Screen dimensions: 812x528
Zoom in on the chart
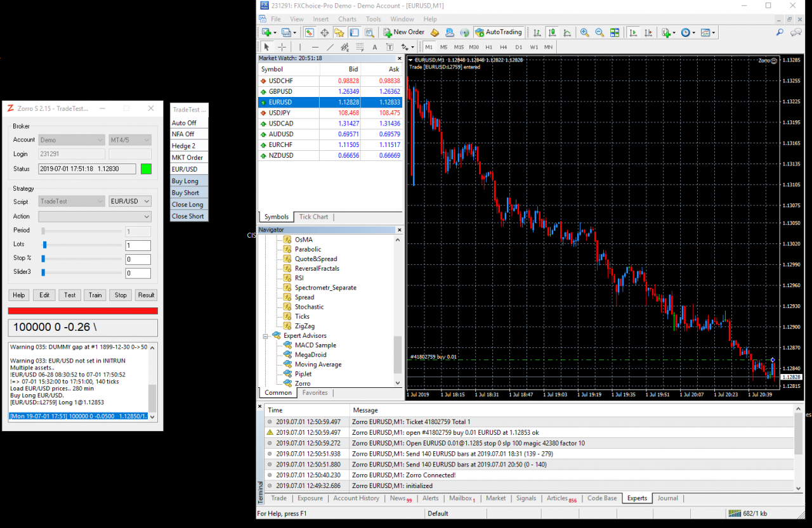(x=584, y=32)
